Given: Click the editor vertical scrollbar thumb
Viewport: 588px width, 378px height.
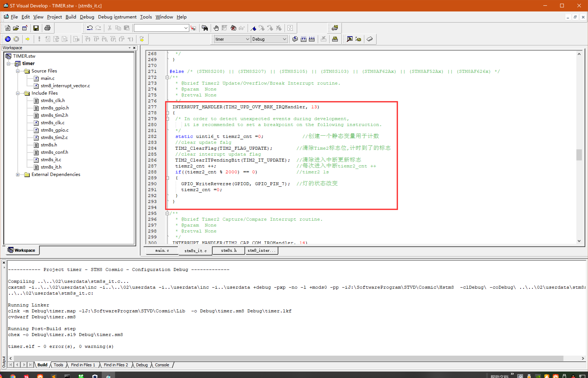Looking at the screenshot, I should click(579, 155).
